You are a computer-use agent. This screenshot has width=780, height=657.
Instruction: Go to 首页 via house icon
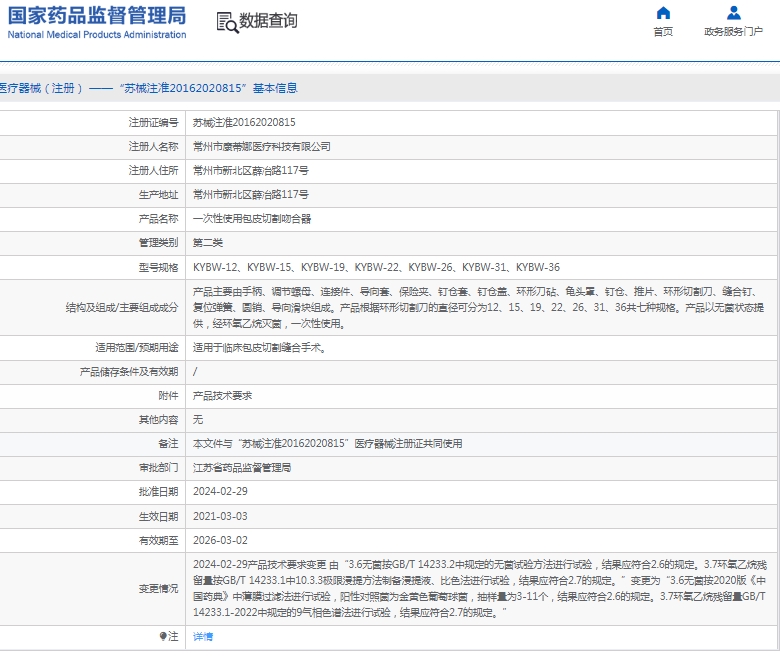tap(663, 12)
